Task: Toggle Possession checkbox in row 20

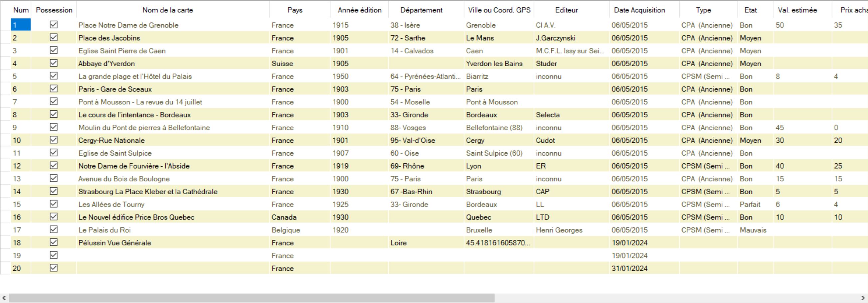Action: [54, 268]
